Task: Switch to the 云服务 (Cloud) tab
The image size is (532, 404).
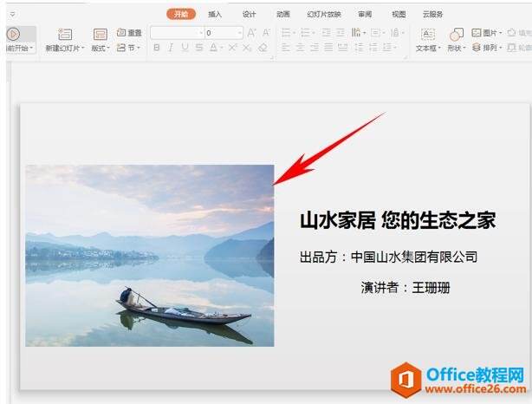Action: 432,14
